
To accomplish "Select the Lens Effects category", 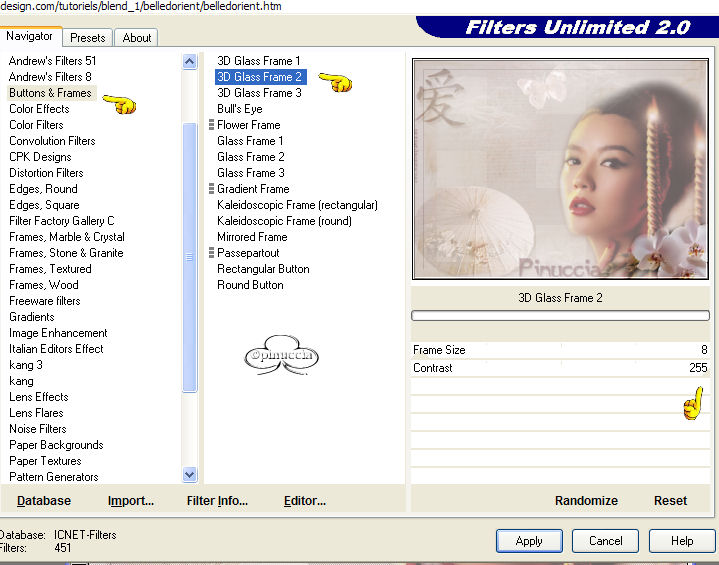I will click(39, 397).
